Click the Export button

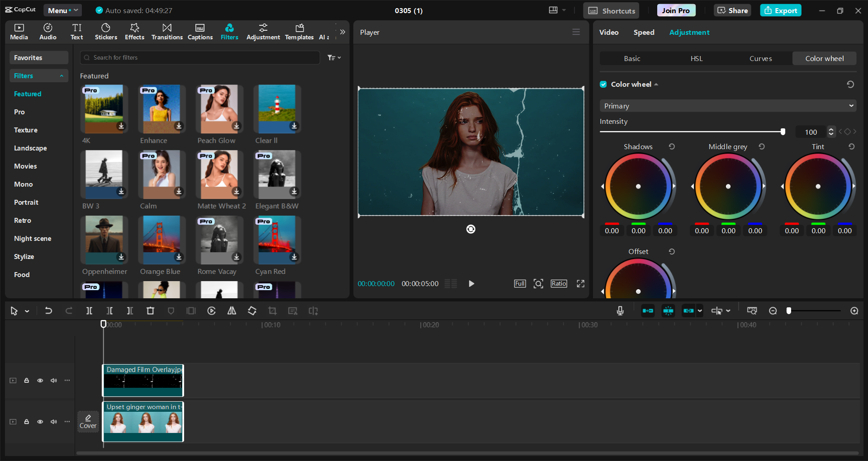point(780,10)
